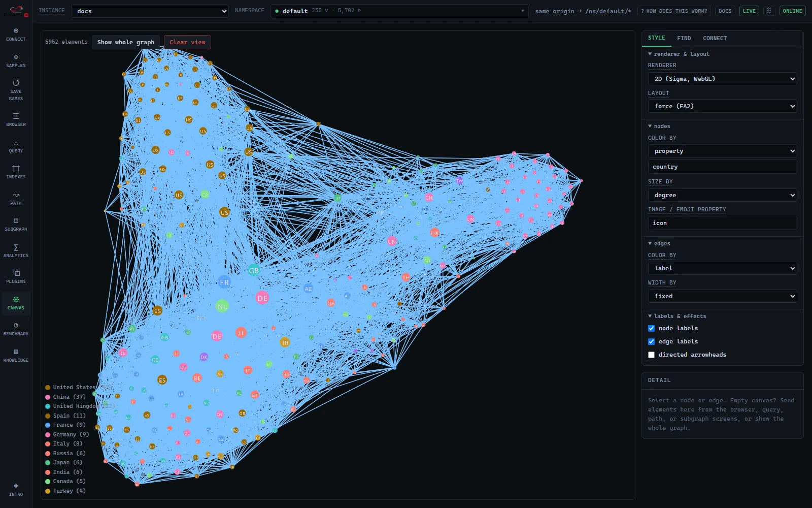Screen dimensions: 812x508
Task: Collapse the labels & effects section
Action: 677,316
